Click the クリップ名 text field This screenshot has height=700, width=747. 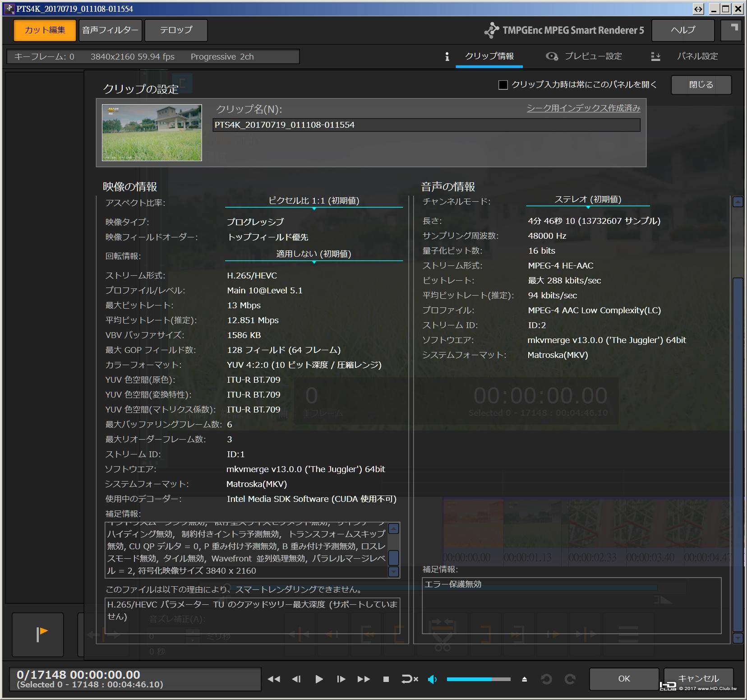pos(426,125)
